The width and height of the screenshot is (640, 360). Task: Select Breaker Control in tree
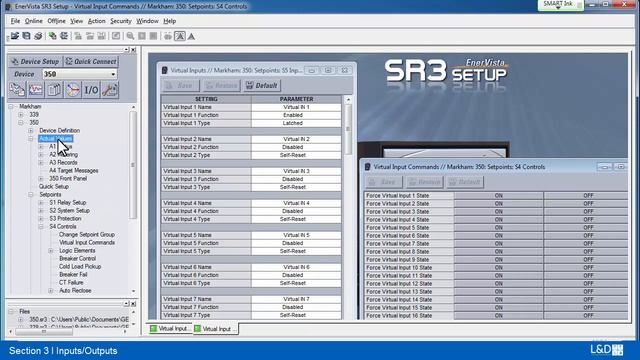(78, 258)
